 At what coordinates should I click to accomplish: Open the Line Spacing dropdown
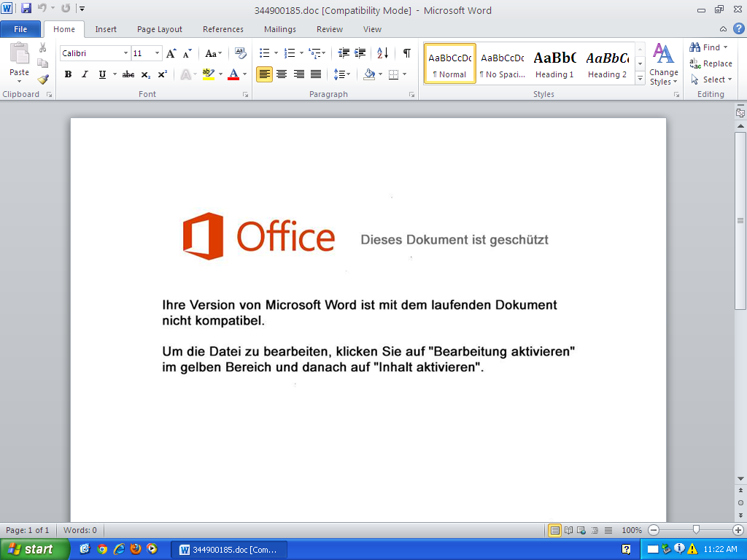(342, 74)
